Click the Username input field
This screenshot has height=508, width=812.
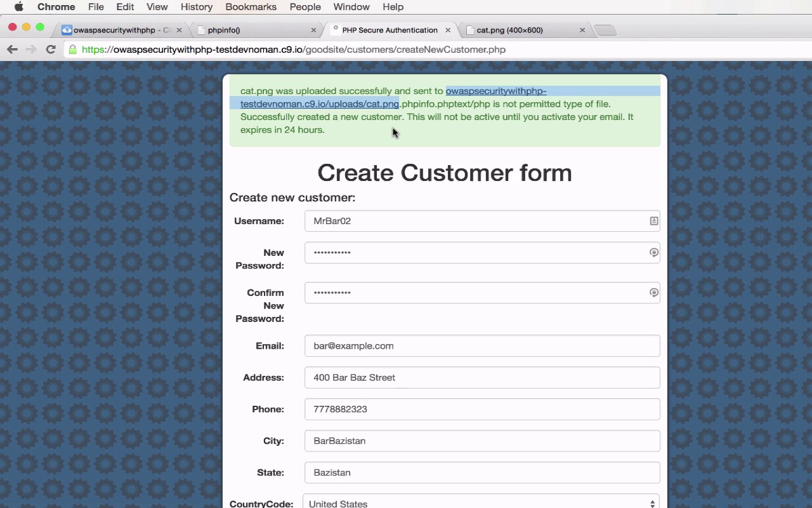click(x=482, y=221)
